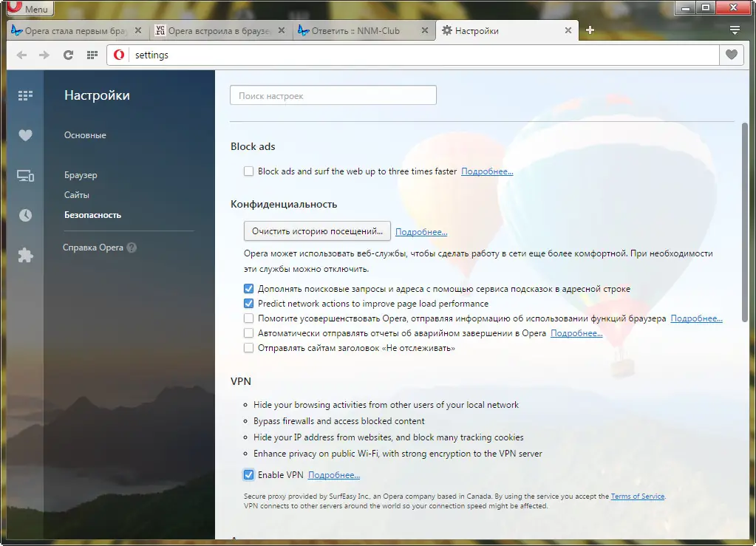
Task: Maximize the Opera window
Action: click(705, 7)
